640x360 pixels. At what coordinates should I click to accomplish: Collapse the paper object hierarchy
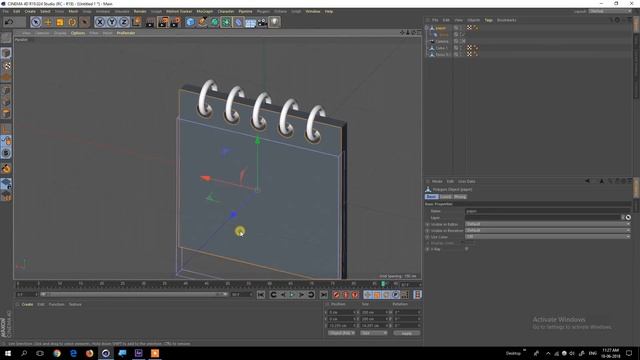(x=427, y=28)
